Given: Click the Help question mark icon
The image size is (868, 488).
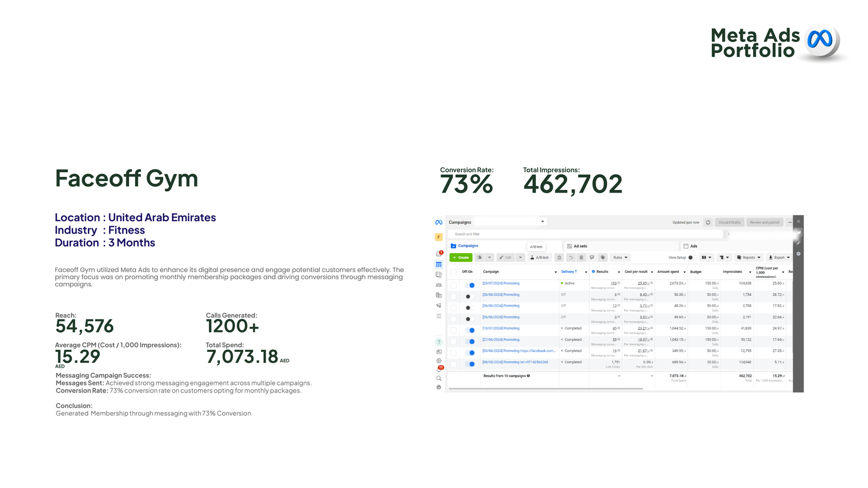Looking at the screenshot, I should coord(439,342).
